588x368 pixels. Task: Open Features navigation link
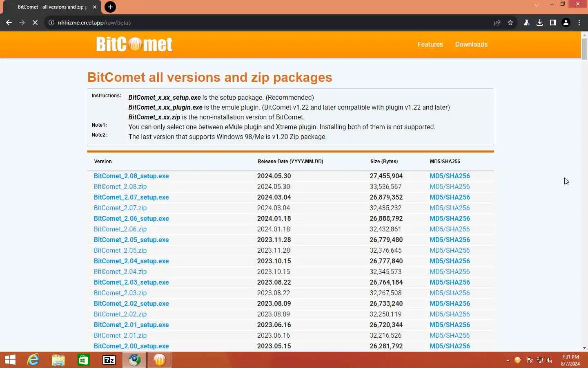[430, 44]
